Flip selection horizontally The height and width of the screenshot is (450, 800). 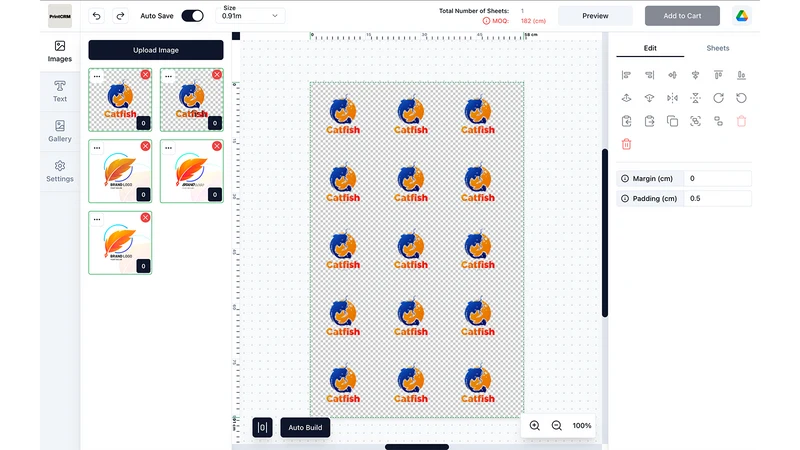[x=672, y=98]
